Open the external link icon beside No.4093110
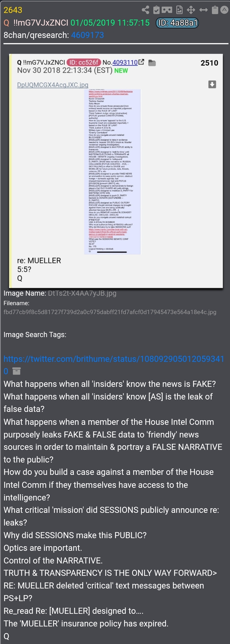 click(x=141, y=62)
